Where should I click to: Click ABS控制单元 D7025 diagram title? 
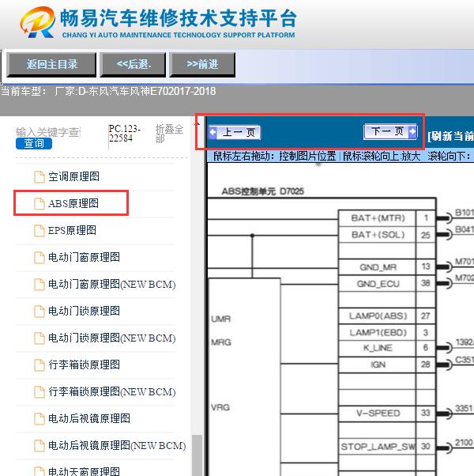262,191
